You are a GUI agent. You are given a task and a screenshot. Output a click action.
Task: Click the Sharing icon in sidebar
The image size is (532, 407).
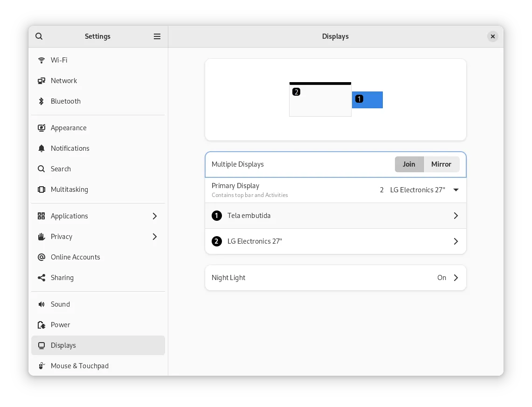click(x=41, y=278)
